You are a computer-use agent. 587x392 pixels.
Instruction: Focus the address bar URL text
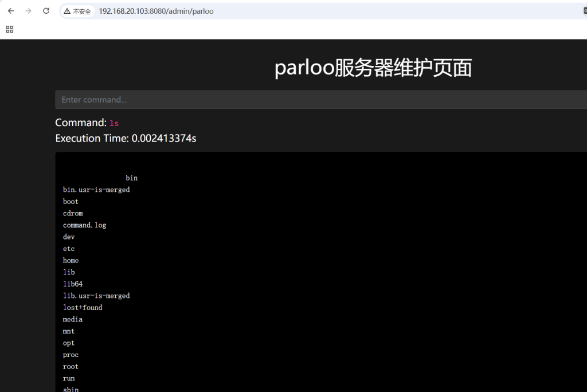(x=156, y=11)
